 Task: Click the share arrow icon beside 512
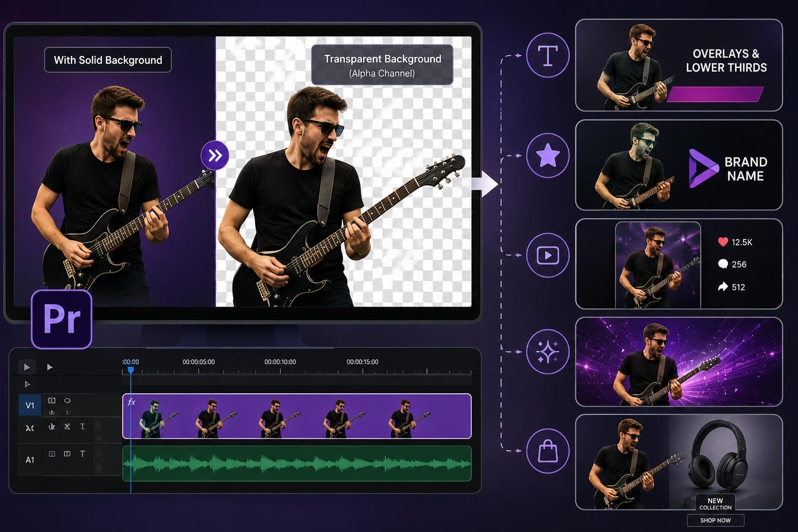pos(723,286)
